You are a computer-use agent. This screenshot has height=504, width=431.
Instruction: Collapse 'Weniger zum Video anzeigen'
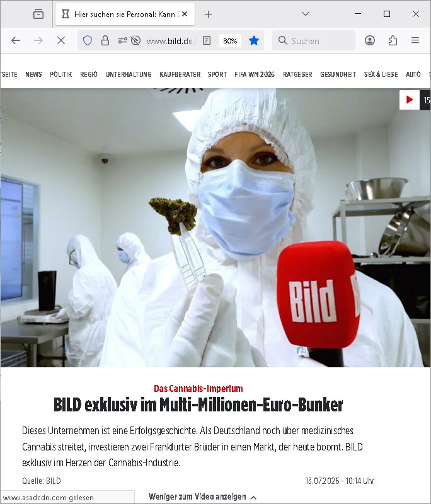(202, 497)
